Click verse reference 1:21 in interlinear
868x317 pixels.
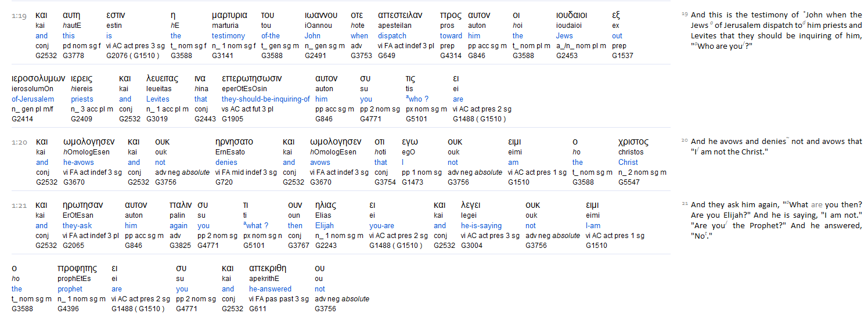(x=18, y=206)
